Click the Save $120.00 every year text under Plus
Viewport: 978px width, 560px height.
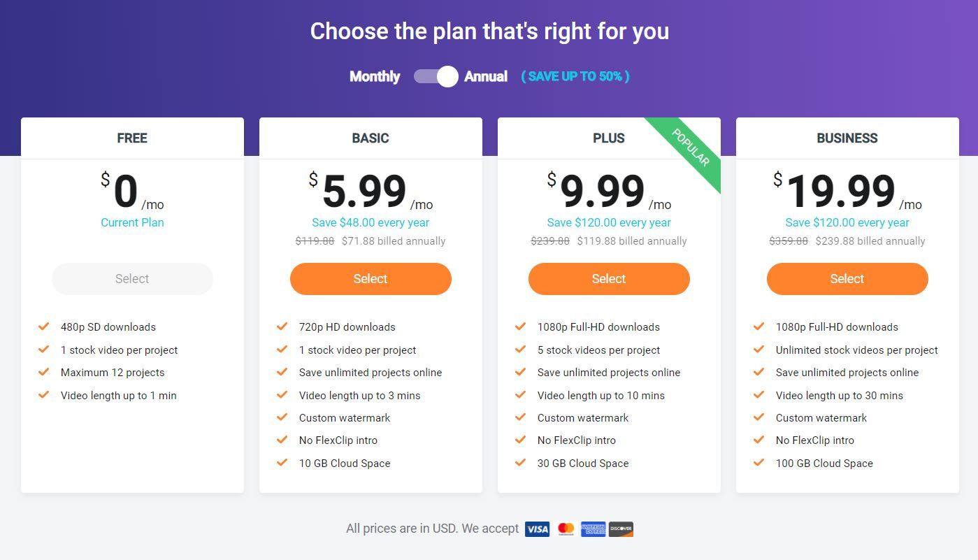609,222
